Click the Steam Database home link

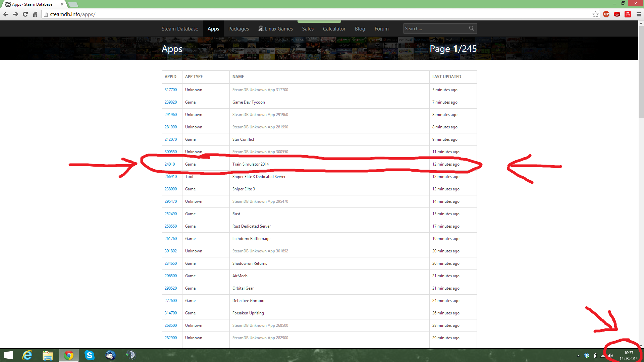tap(180, 29)
